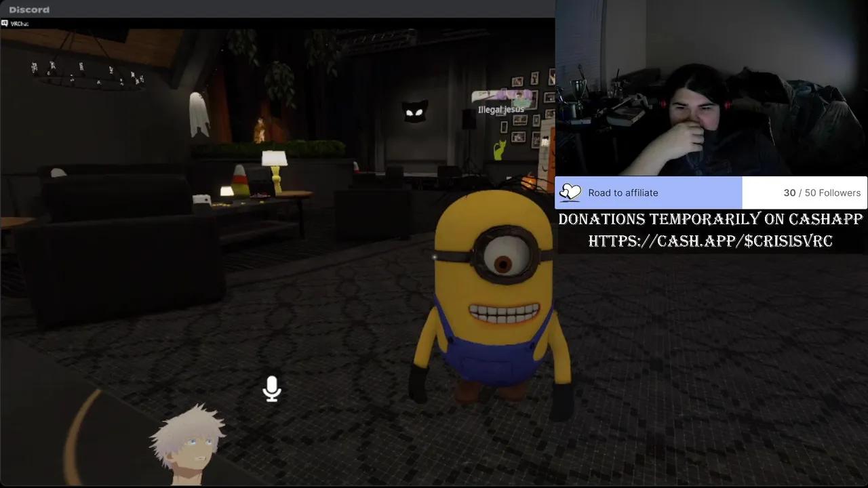Click the heart icon beside Road to affiliate
Viewport: 868px width, 488px height.
click(570, 192)
